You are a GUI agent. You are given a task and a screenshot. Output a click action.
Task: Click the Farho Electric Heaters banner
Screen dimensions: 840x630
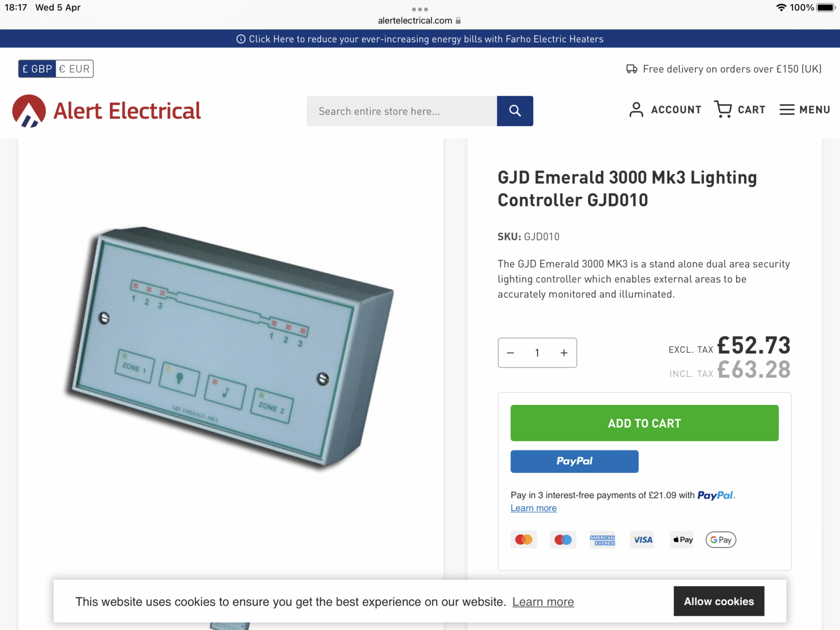click(420, 39)
